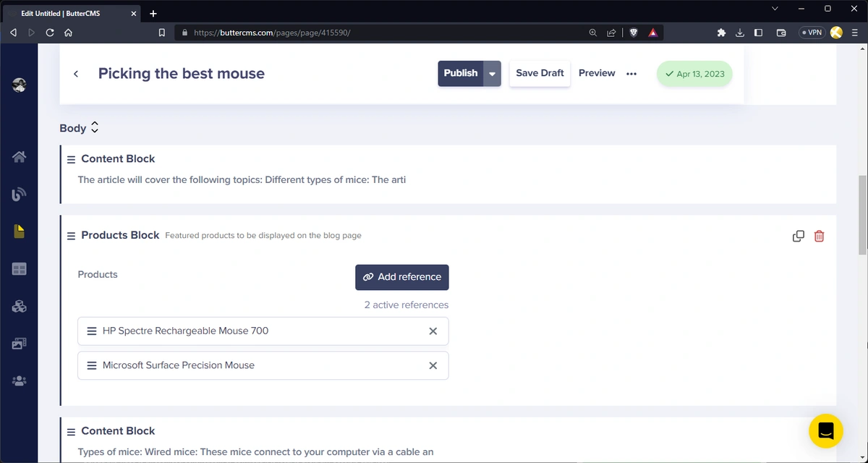The height and width of the screenshot is (463, 868).
Task: Open the Pages document icon in sidebar
Action: 20,231
